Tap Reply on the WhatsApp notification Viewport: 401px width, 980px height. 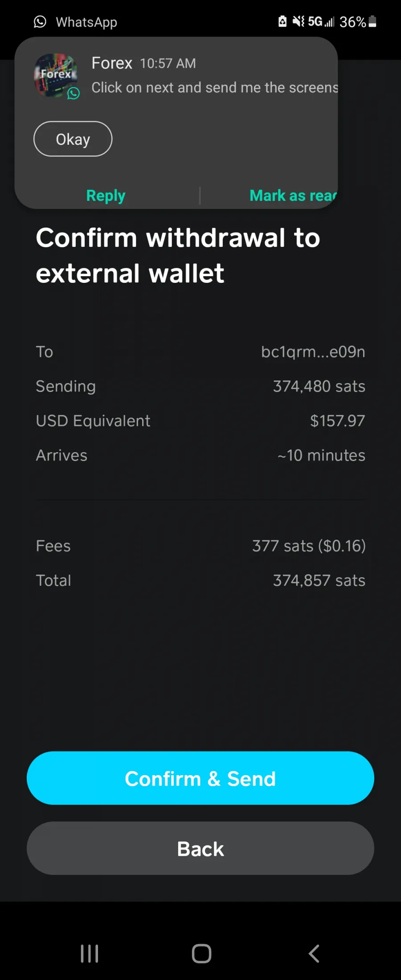tap(106, 196)
